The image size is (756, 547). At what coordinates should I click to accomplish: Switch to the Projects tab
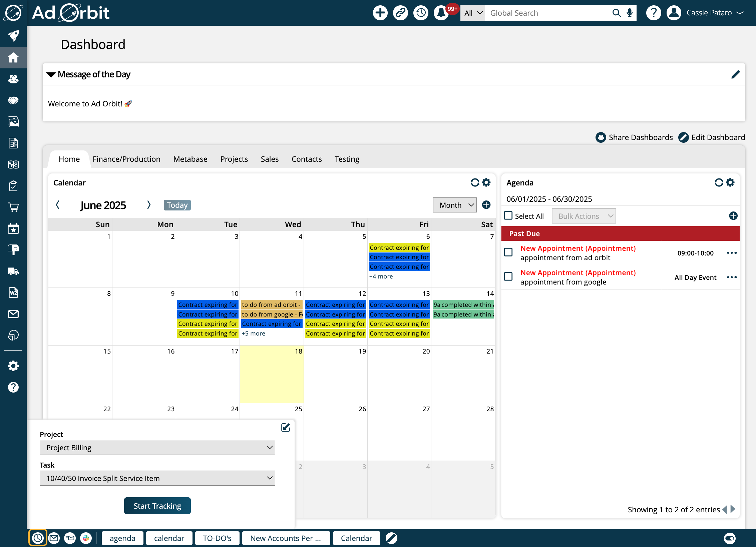pyautogui.click(x=234, y=159)
